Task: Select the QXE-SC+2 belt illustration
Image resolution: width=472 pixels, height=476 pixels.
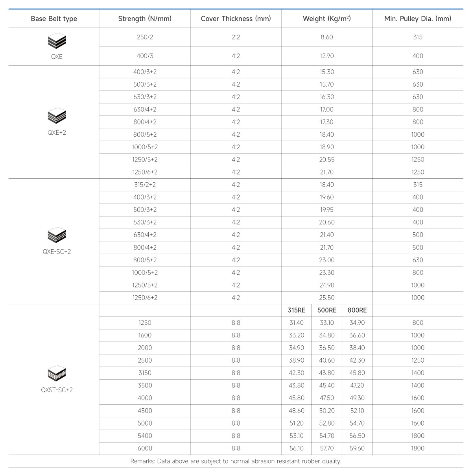Action: tap(57, 235)
